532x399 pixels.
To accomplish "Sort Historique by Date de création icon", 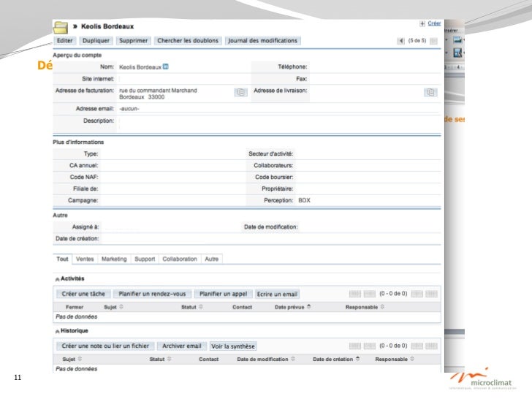I will [x=357, y=359].
